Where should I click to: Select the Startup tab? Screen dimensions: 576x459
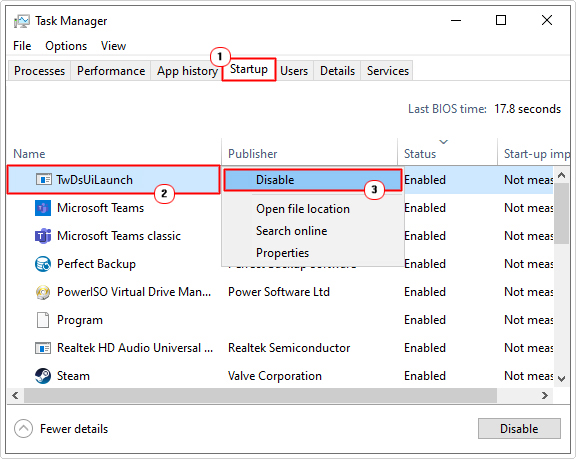point(249,69)
